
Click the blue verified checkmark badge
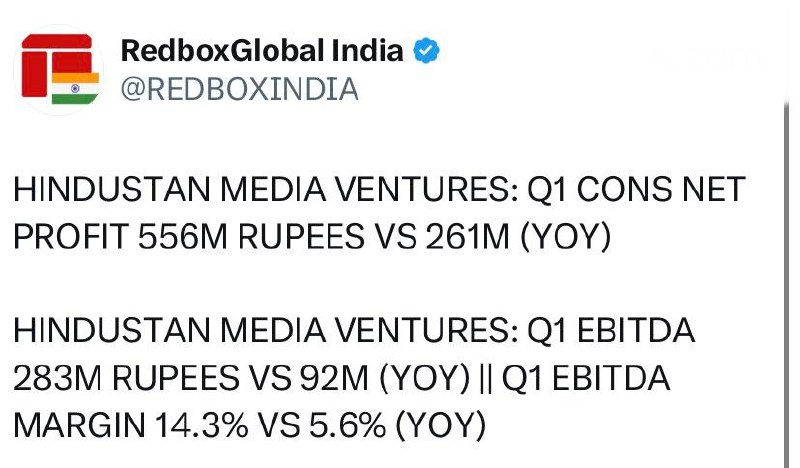point(426,51)
